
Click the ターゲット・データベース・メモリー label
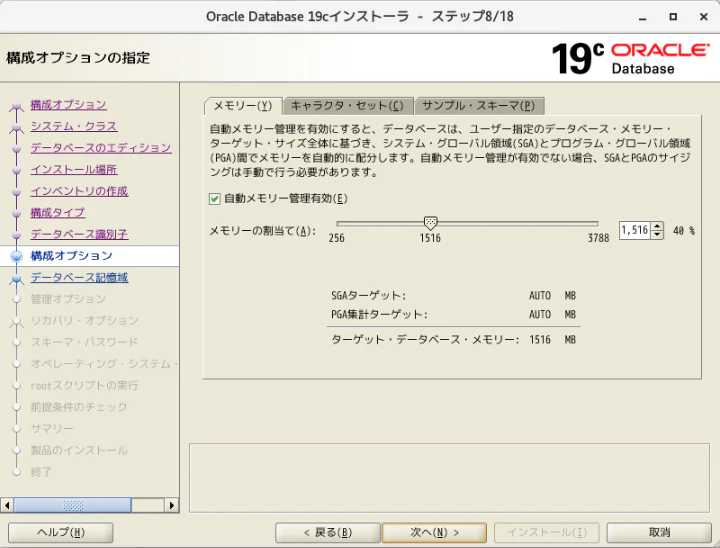(425, 340)
